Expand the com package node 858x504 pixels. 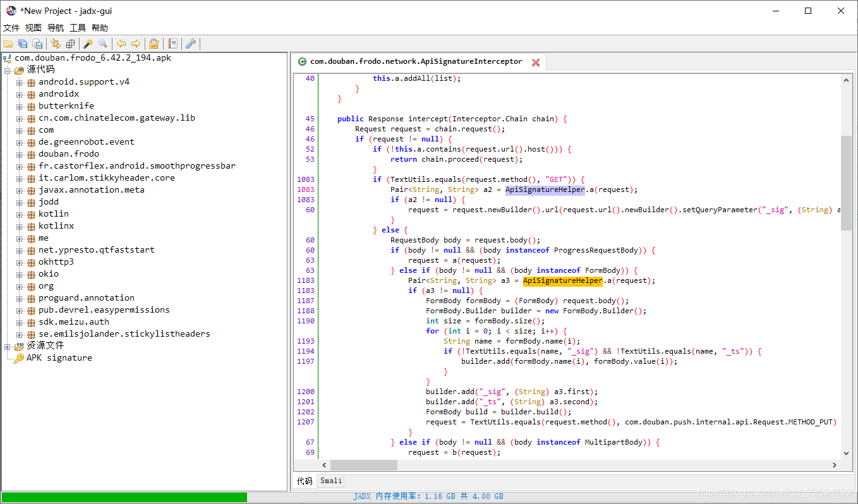[x=20, y=130]
